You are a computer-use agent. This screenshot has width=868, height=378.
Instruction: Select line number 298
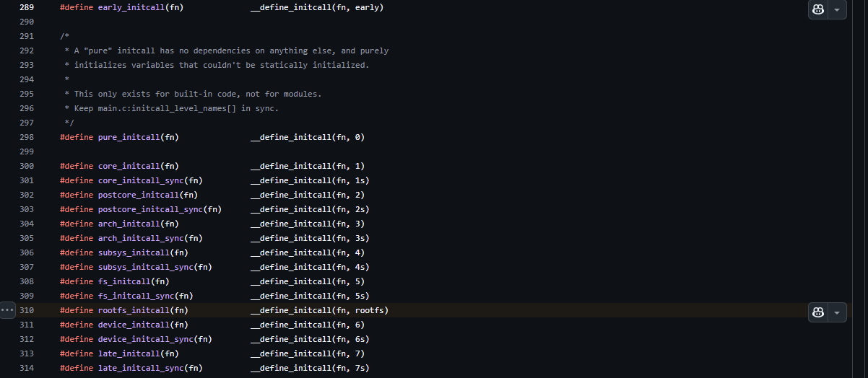tap(27, 137)
